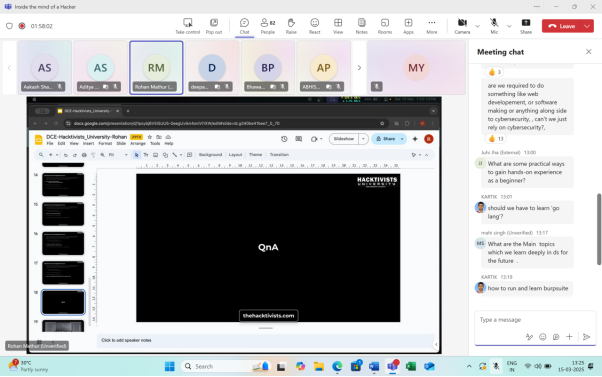Open Word from the taskbar

(374, 367)
